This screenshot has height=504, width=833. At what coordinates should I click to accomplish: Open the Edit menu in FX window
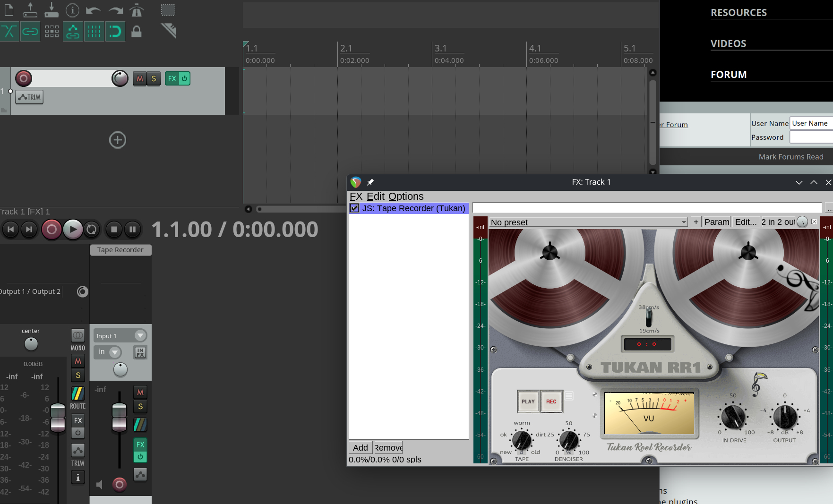376,196
